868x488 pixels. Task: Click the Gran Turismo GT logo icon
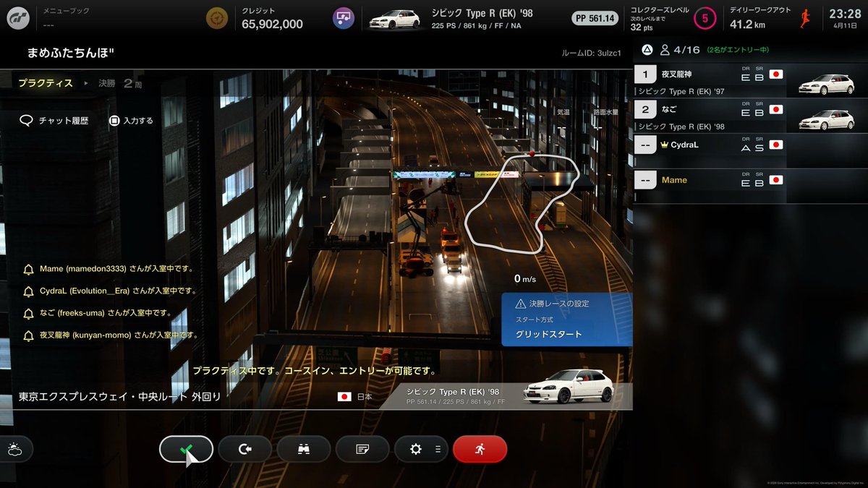tap(17, 18)
